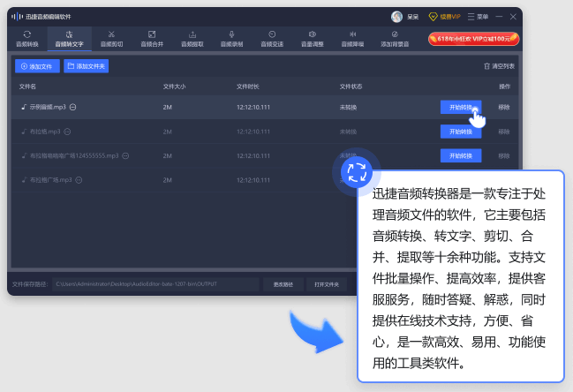Click the 打开文件夹 button
Screen dimensions: 573x392
327,284
